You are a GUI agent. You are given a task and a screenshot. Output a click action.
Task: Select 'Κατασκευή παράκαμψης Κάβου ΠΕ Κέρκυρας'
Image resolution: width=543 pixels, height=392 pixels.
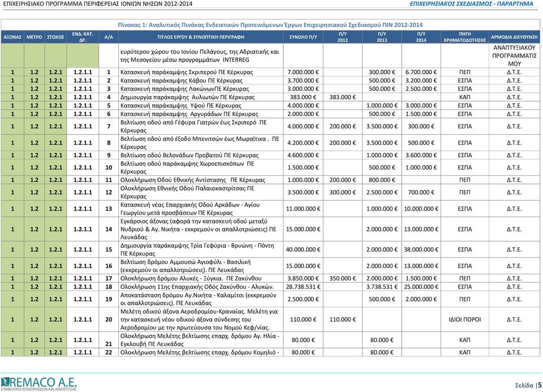pos(182,81)
